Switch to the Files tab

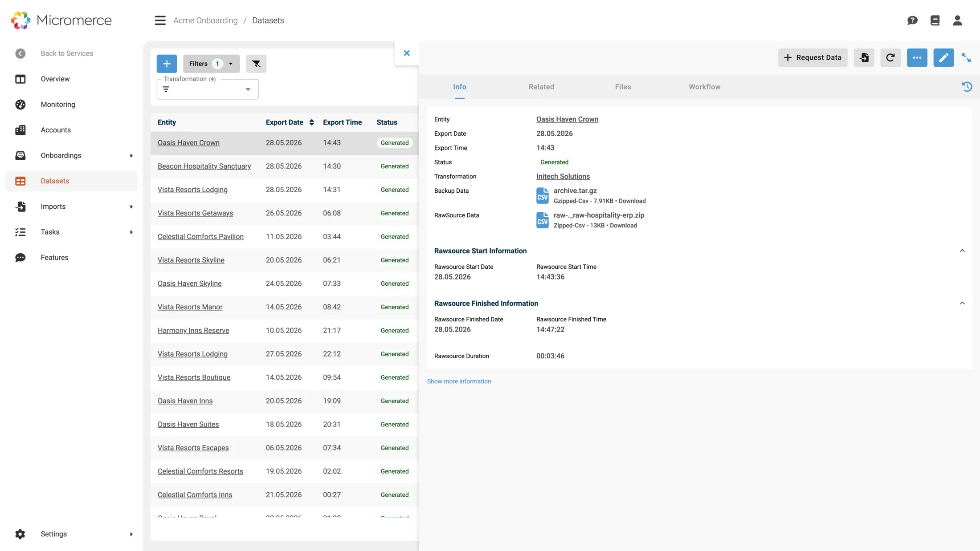tap(623, 87)
